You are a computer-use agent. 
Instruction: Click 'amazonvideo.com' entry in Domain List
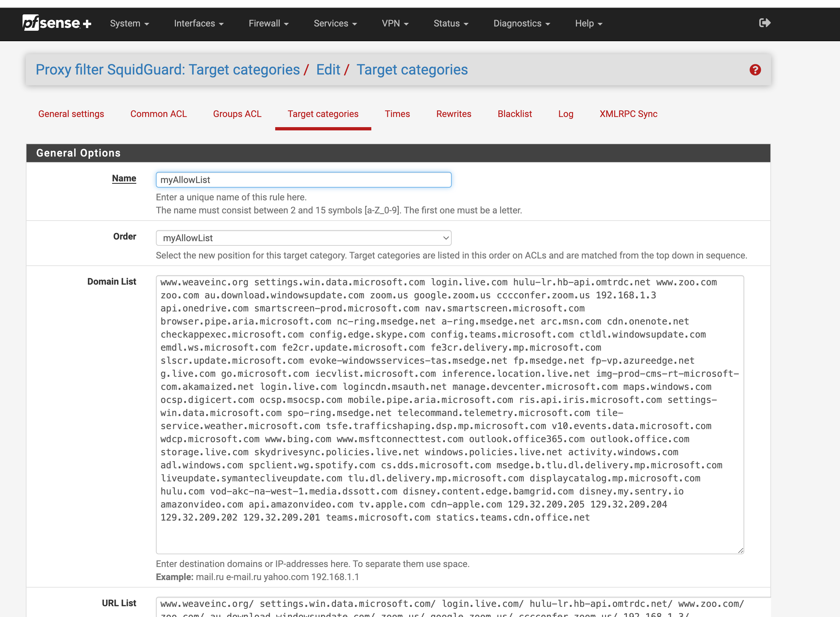tap(202, 505)
